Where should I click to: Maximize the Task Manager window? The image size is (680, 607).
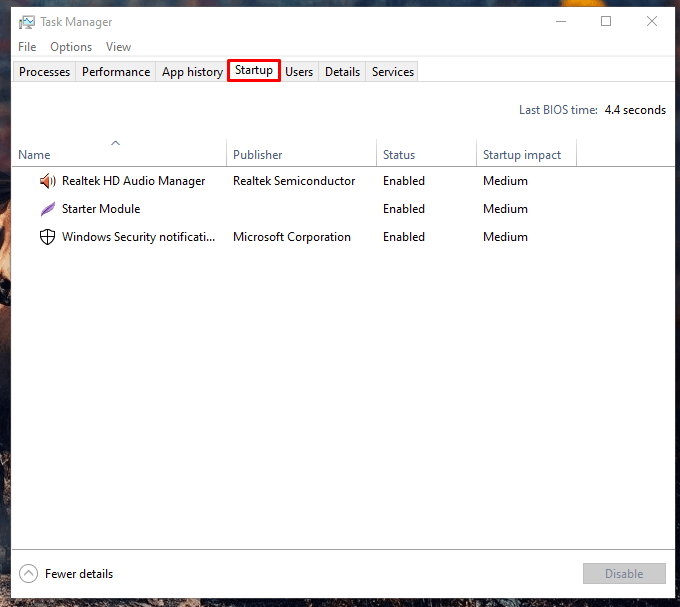pyautogui.click(x=606, y=21)
